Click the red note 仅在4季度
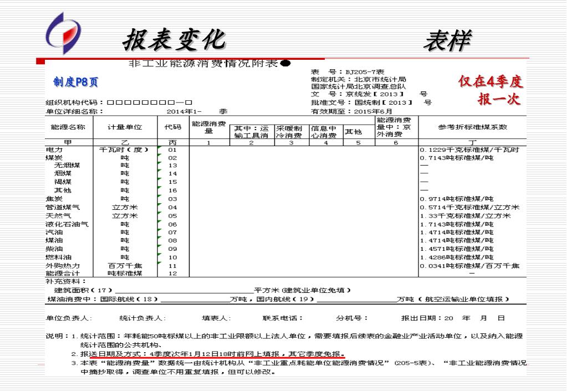The height and width of the screenshot is (392, 567). pyautogui.click(x=491, y=81)
